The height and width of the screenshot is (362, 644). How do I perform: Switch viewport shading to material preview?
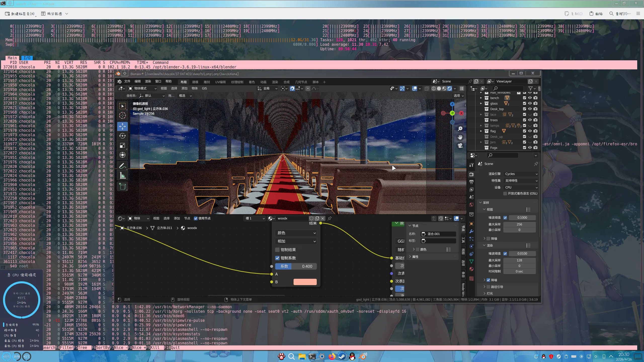444,88
